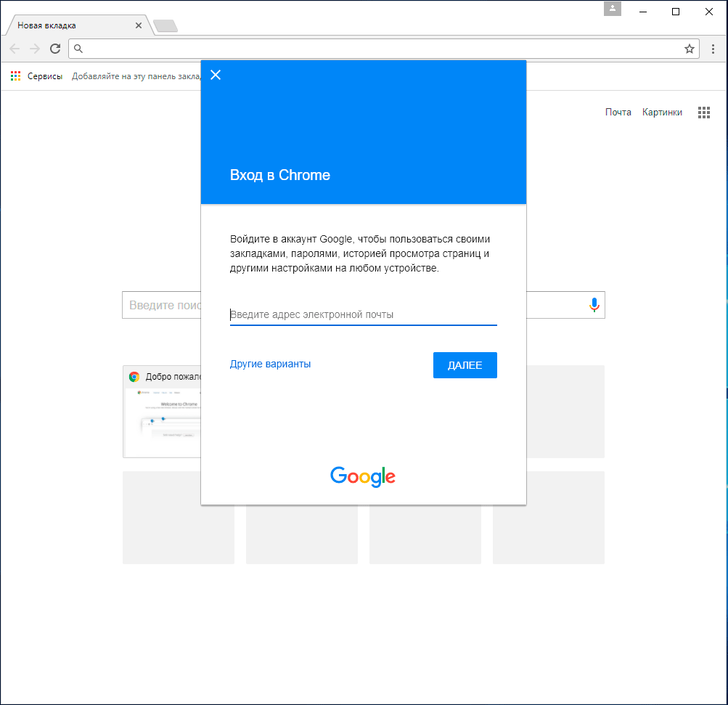Open Chrome three-dot menu
Screen dimensions: 728x705
[713, 49]
